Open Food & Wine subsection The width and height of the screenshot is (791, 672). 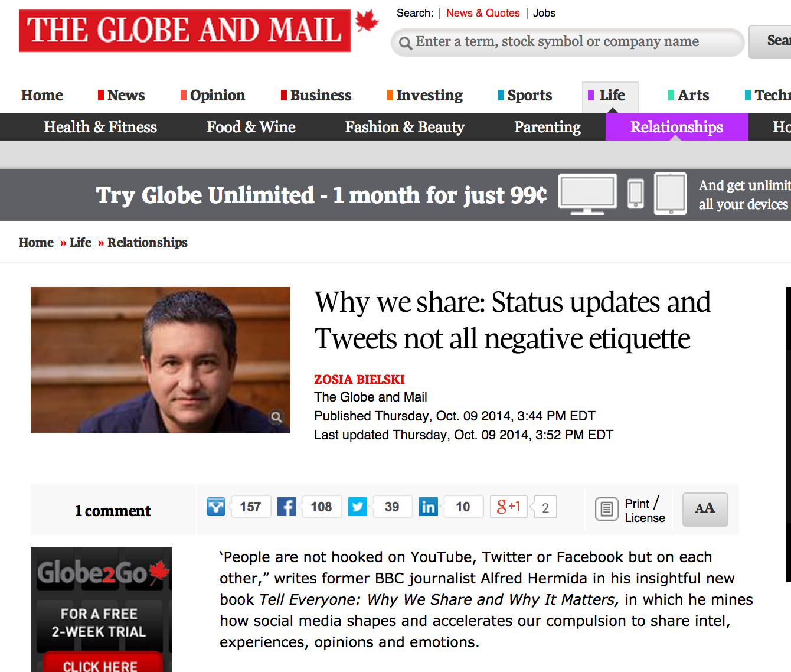[x=251, y=127]
